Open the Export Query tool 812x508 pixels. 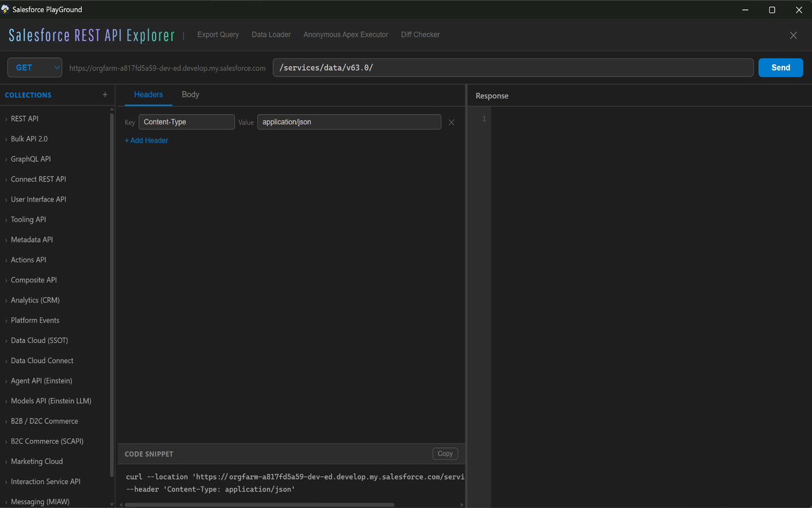point(218,35)
